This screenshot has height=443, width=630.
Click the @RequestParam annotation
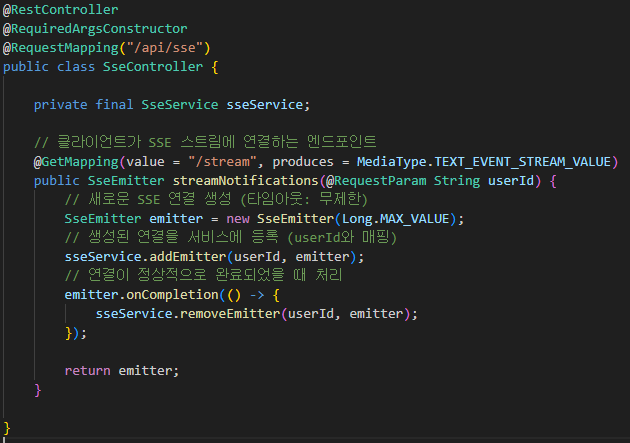click(x=376, y=181)
